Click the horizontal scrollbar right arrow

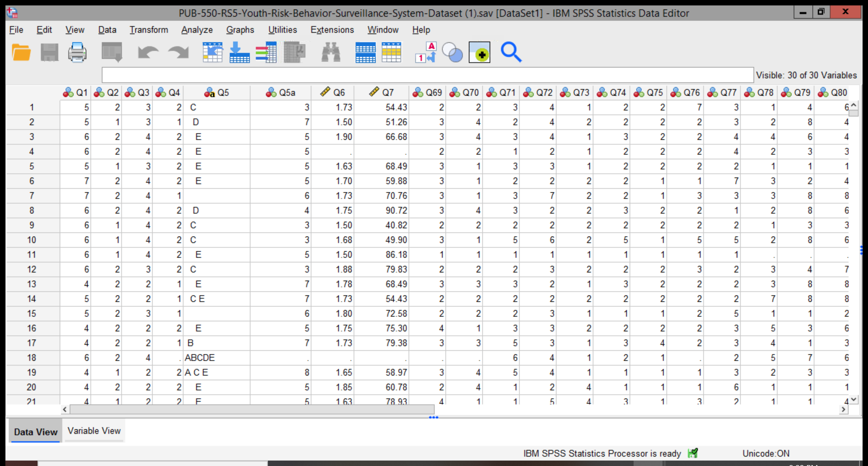pyautogui.click(x=843, y=409)
